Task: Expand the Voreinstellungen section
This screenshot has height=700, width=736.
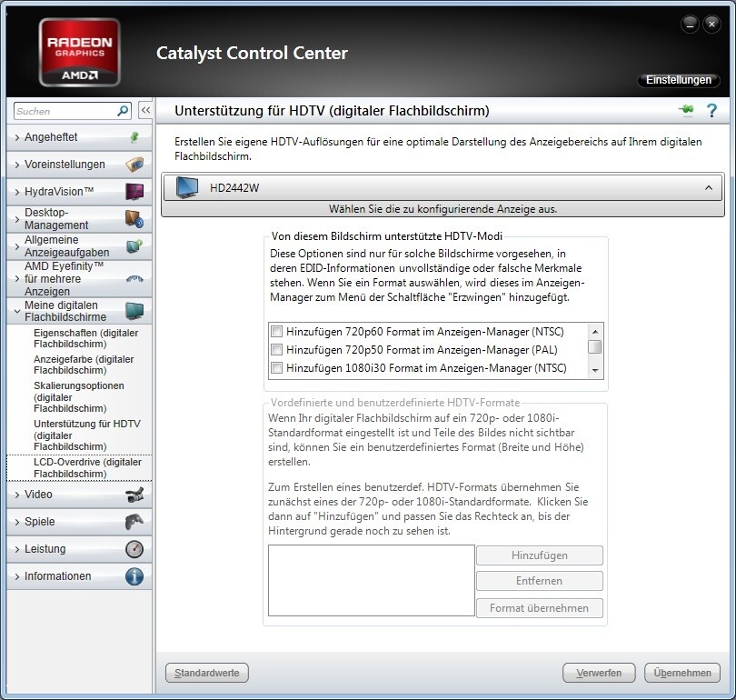Action: (x=64, y=165)
